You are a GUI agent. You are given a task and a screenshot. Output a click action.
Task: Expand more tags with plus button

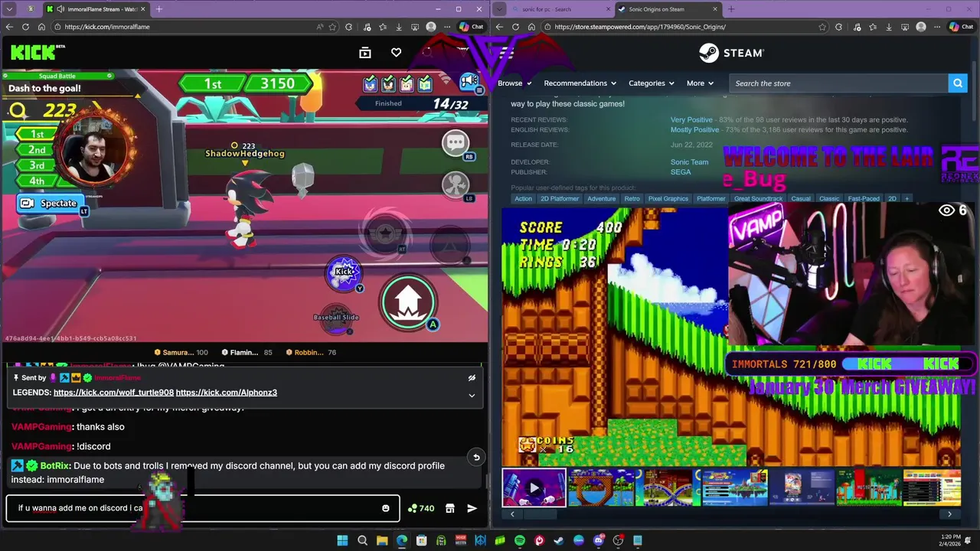(906, 198)
